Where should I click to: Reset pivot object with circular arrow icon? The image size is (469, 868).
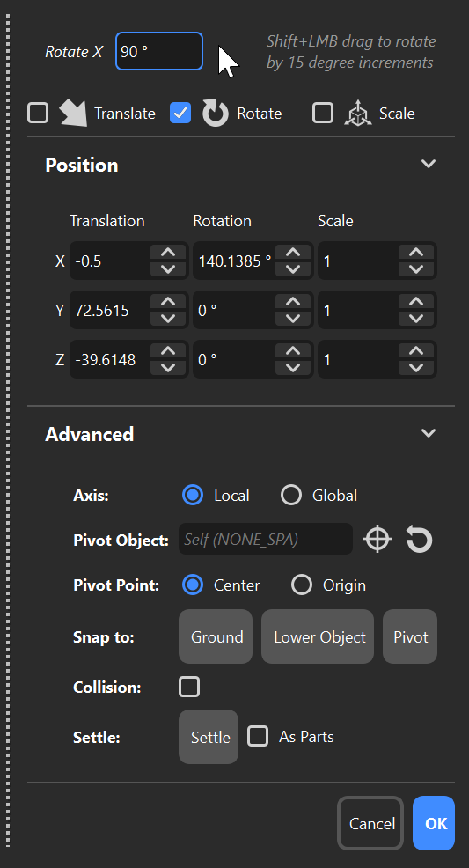[419, 539]
